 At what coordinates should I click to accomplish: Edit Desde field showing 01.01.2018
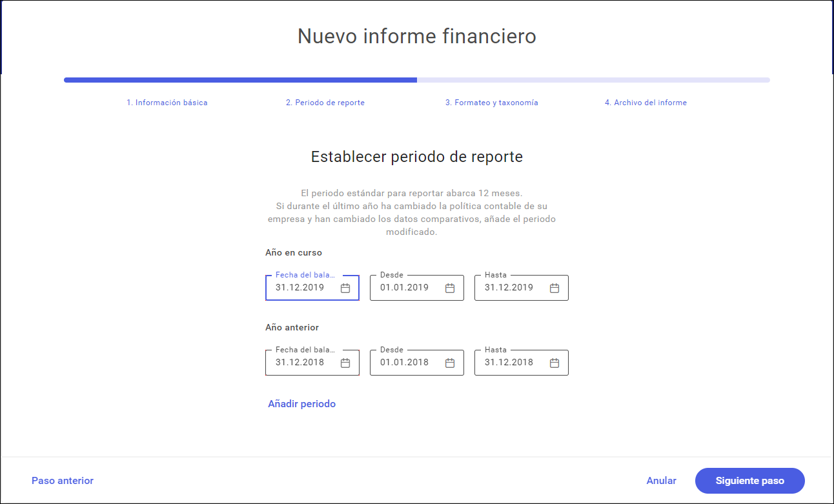pyautogui.click(x=417, y=363)
